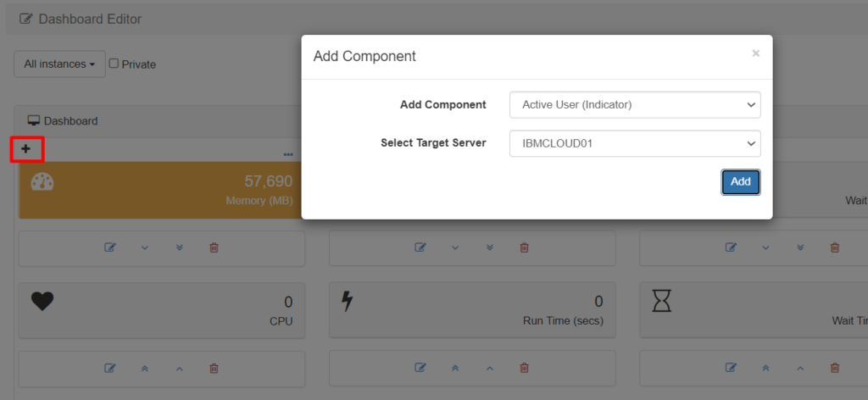Viewport: 868px width, 400px height.
Task: Open the All instances dropdown
Action: click(x=59, y=64)
